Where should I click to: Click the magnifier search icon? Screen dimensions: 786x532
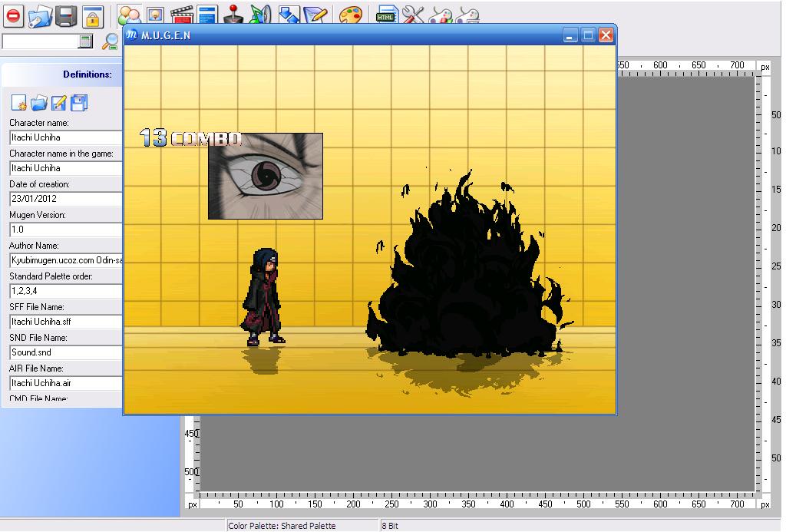(x=111, y=41)
